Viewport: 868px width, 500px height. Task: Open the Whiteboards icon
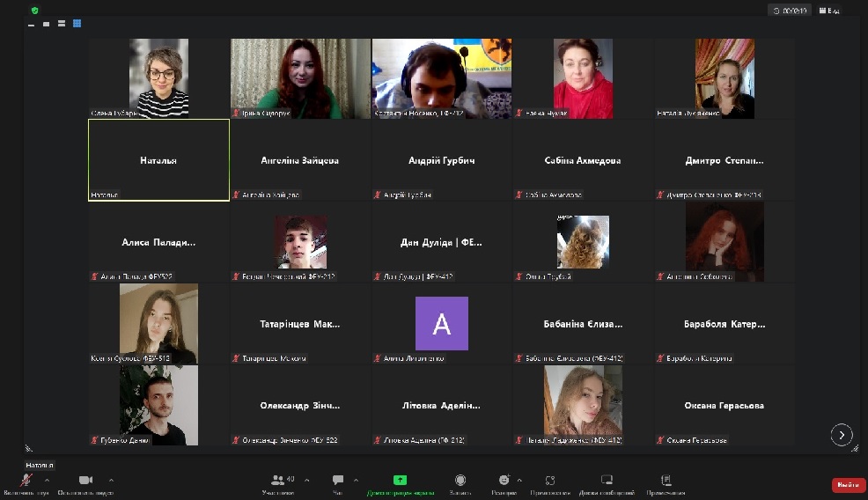coord(607,481)
